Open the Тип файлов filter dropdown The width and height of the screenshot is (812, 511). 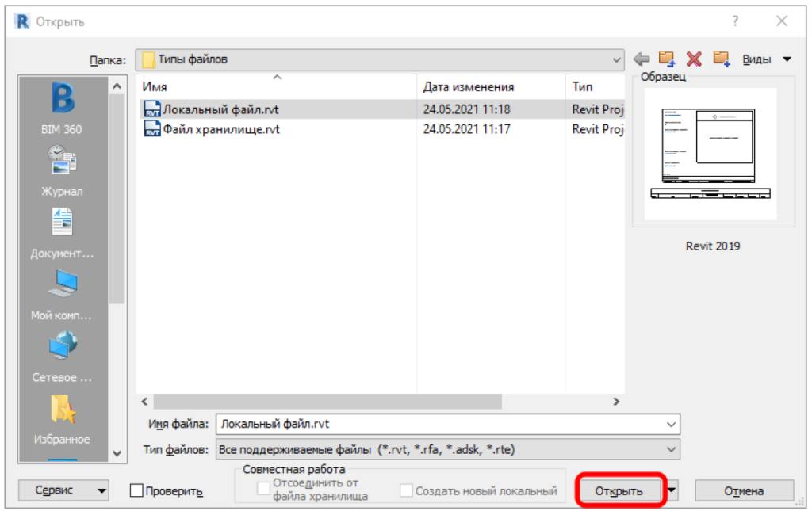(672, 450)
